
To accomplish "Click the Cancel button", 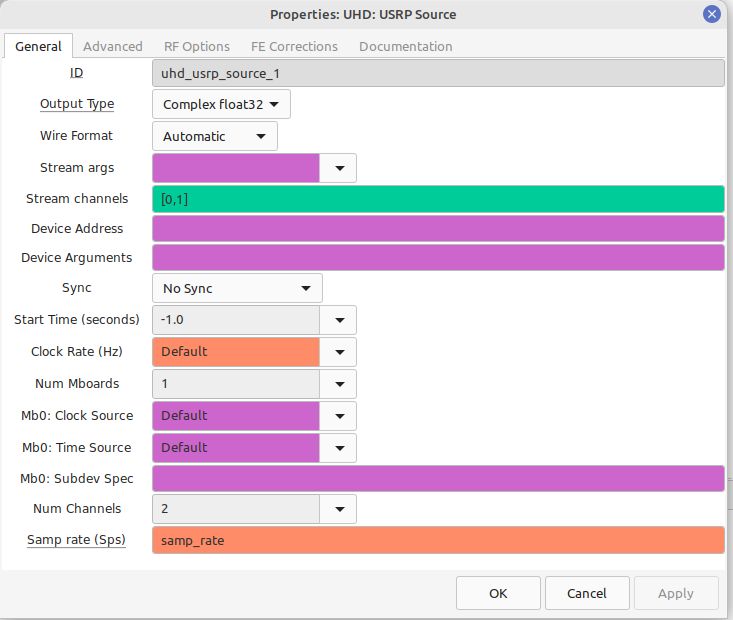I will point(587,593).
